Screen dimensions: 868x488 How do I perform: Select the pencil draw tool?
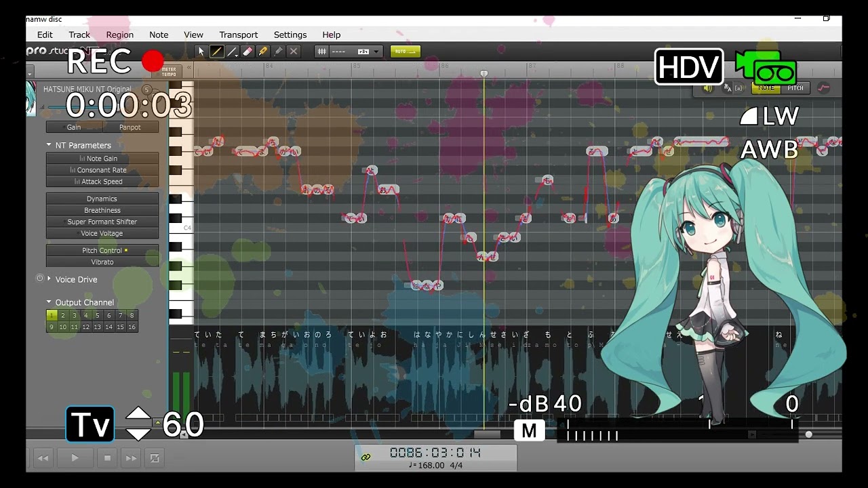click(216, 52)
